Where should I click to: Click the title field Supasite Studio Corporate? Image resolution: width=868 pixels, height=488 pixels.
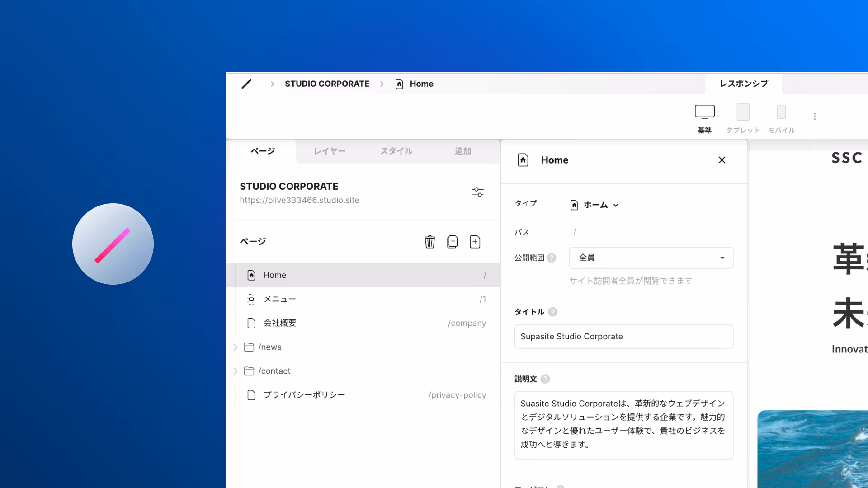point(623,337)
